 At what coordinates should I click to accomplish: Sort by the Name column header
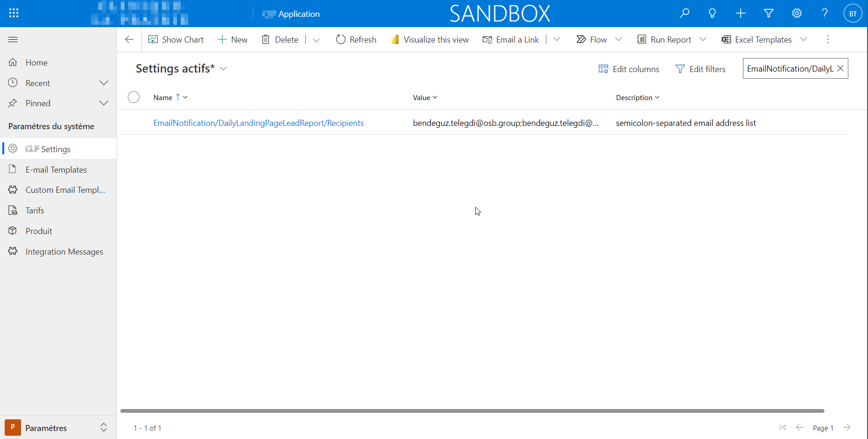coord(163,97)
